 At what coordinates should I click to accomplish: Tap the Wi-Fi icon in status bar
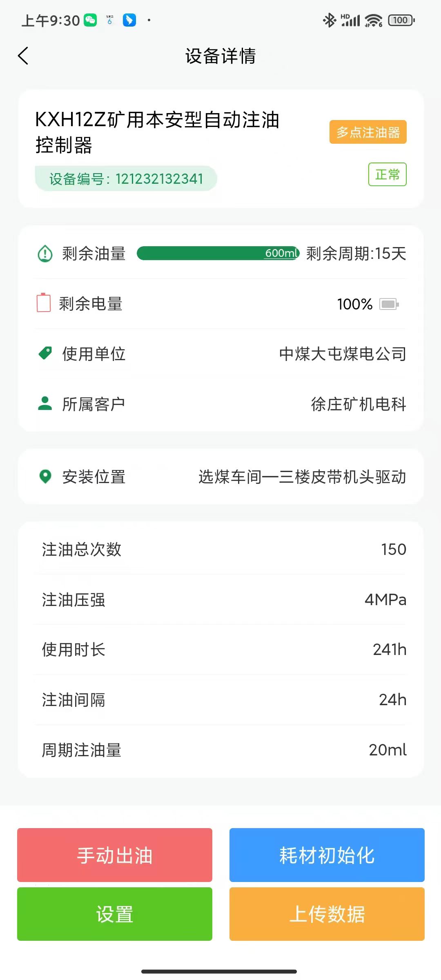coord(373,20)
